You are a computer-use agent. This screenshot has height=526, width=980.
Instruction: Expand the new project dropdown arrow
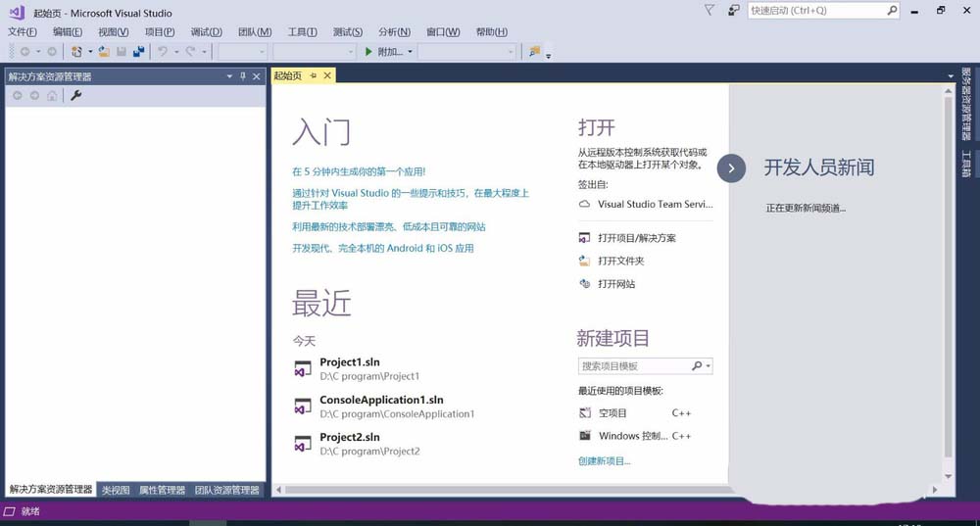click(x=90, y=52)
